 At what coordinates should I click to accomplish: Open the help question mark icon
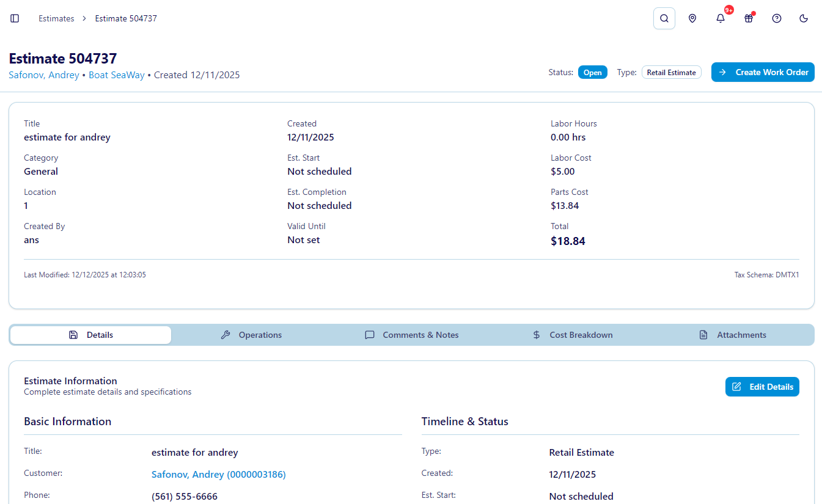776,18
